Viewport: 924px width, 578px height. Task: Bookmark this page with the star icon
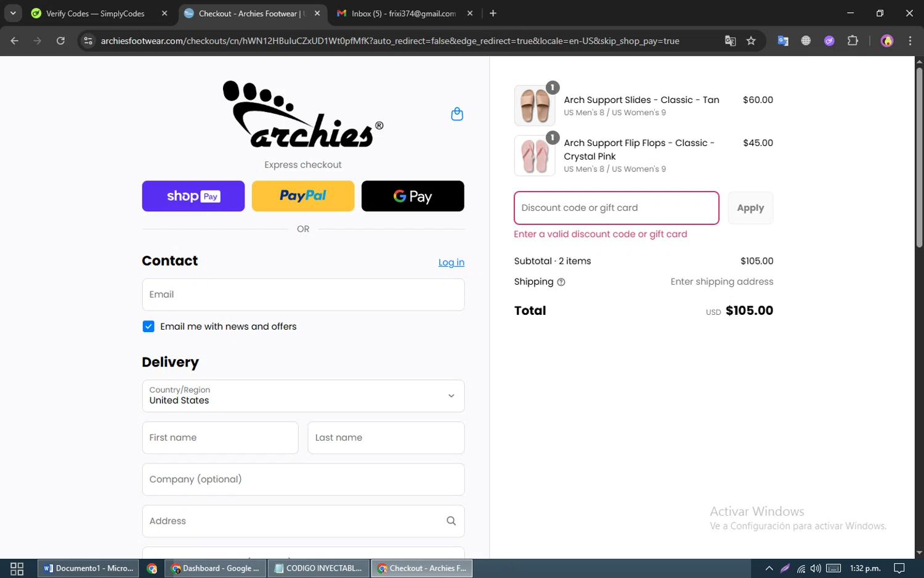(751, 41)
